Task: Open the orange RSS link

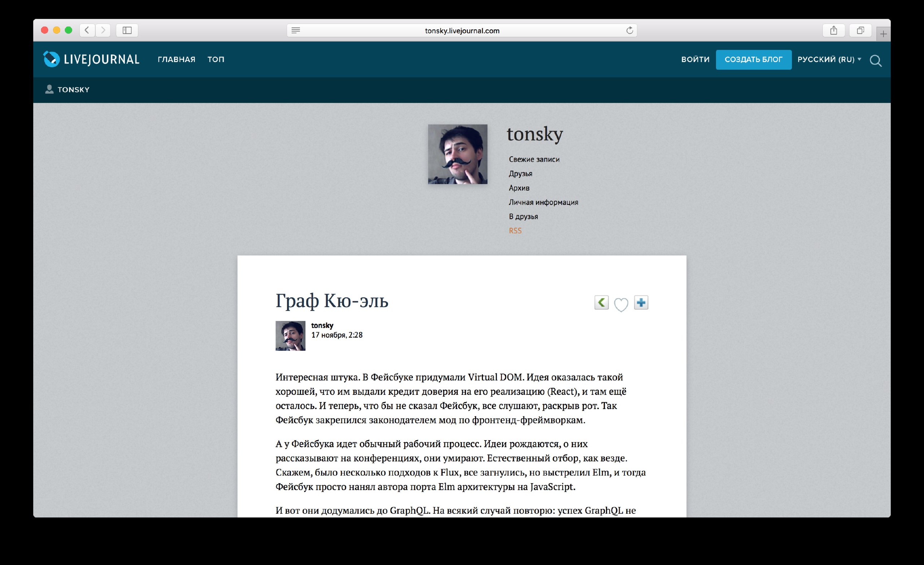Action: tap(515, 231)
